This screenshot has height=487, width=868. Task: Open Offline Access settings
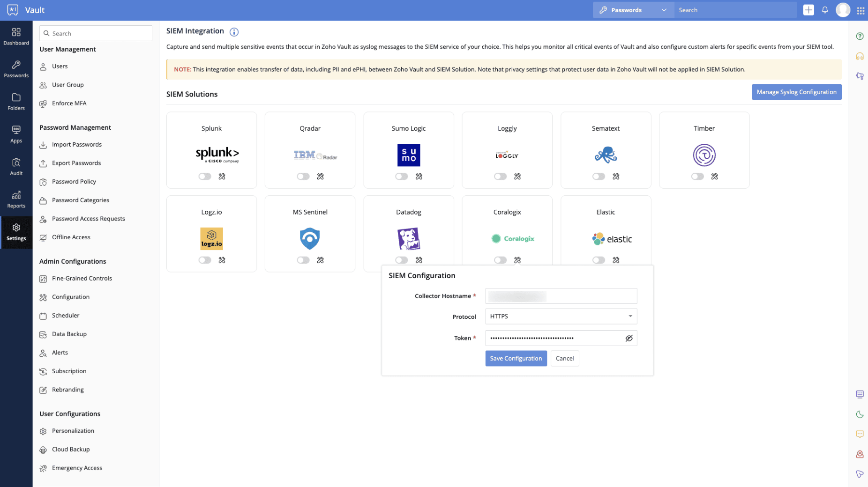tap(71, 237)
